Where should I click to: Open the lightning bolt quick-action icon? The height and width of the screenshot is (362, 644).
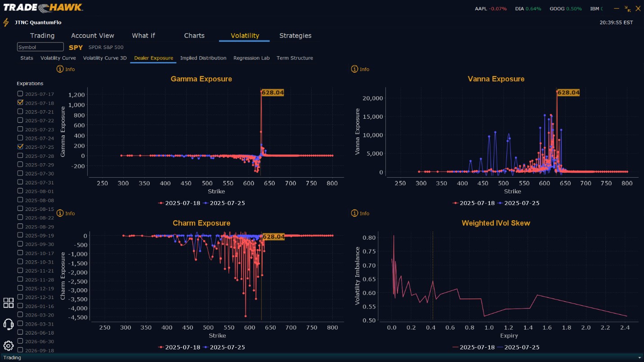[6, 22]
